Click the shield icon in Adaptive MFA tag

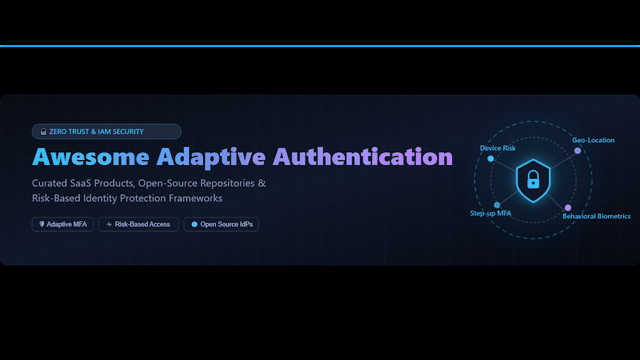tap(42, 224)
